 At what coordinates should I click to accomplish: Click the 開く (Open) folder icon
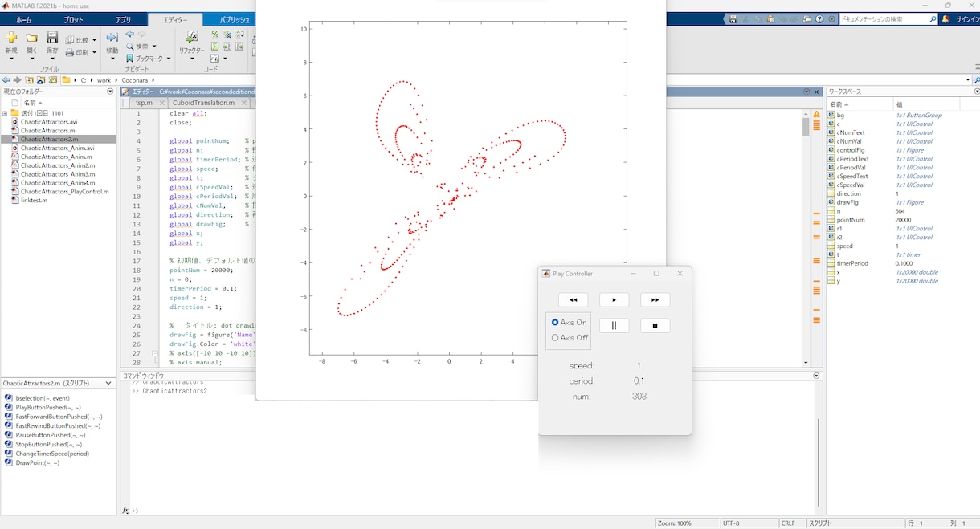click(x=31, y=37)
